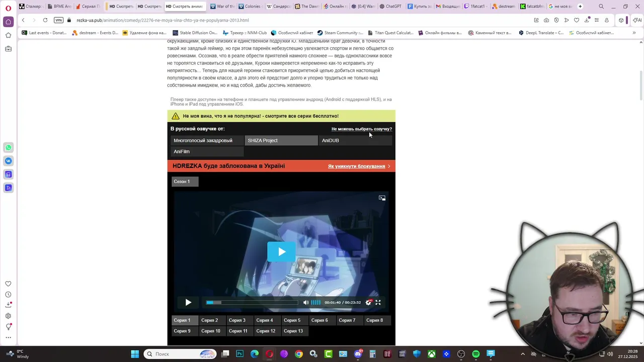Expand hidden bookmarks with the double chevron
644x362 pixels.
click(x=634, y=33)
